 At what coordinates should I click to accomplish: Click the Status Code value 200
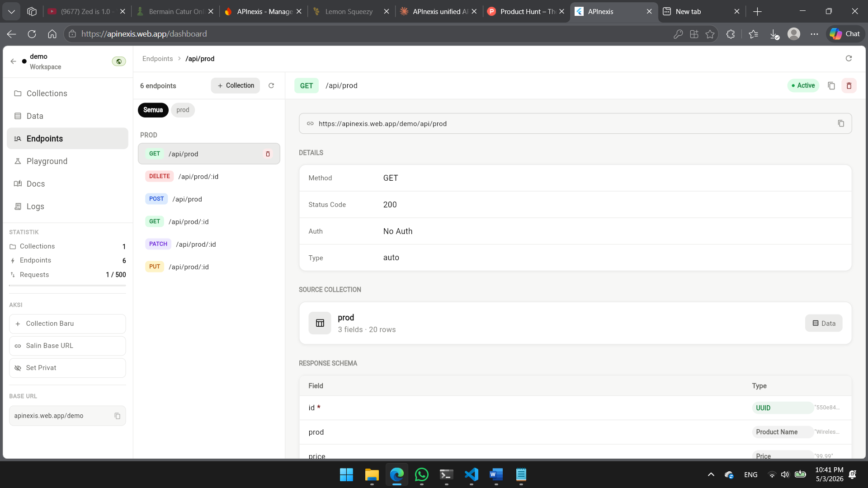pyautogui.click(x=390, y=205)
